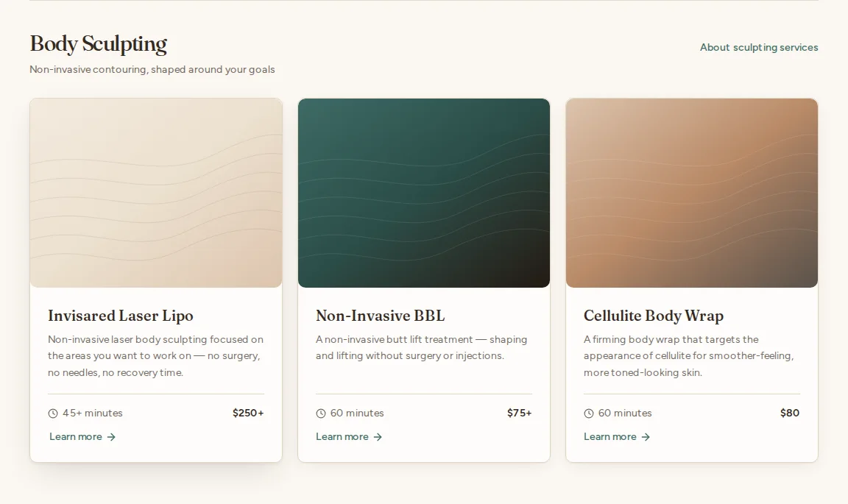Viewport: 848px width, 504px height.
Task: Select the Invisared Laser Lipo title
Action: [121, 316]
